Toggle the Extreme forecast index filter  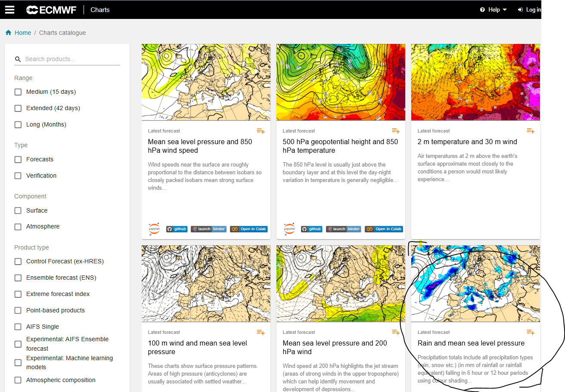18,294
